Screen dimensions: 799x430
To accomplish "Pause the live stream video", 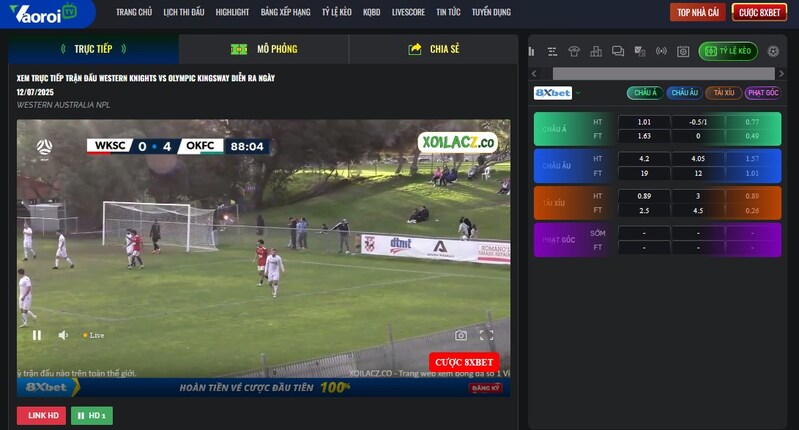I will [x=37, y=335].
